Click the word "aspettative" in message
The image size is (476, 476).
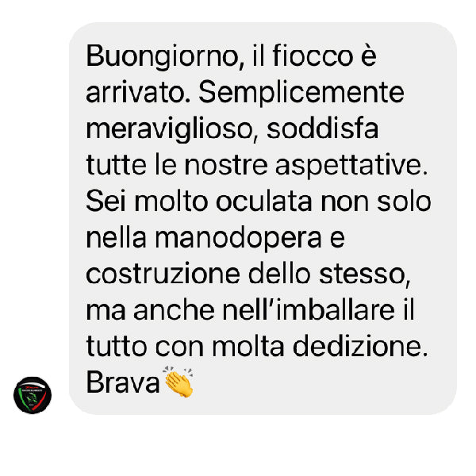point(348,166)
